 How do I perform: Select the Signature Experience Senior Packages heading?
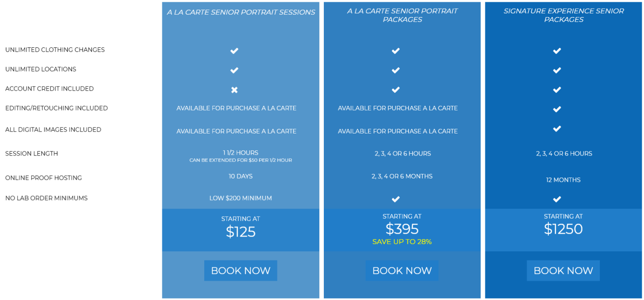pos(563,15)
